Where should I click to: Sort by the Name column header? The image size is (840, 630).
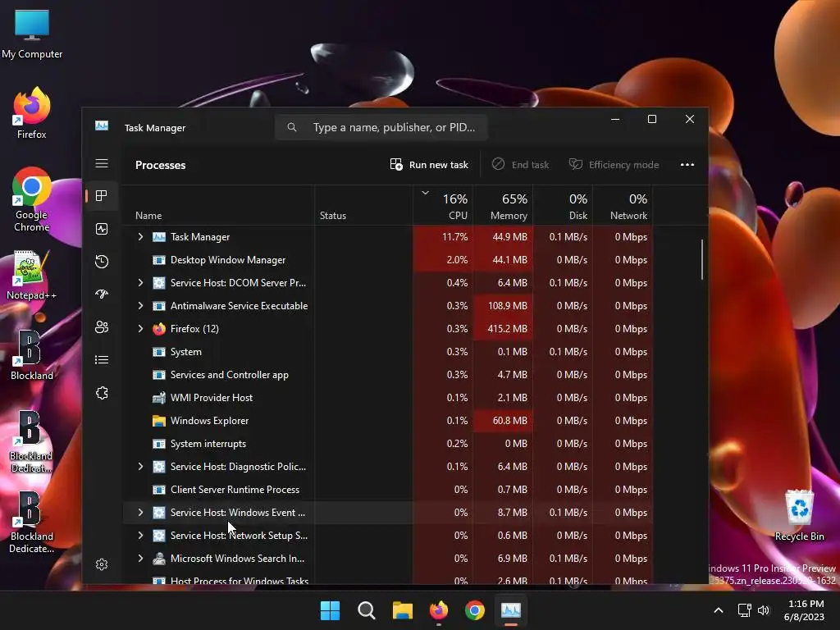[x=218, y=205]
